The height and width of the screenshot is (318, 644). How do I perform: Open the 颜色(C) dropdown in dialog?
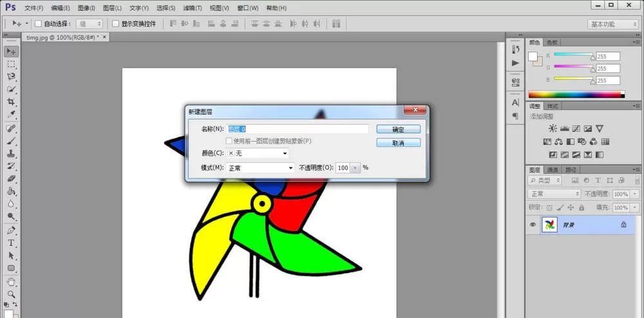258,153
